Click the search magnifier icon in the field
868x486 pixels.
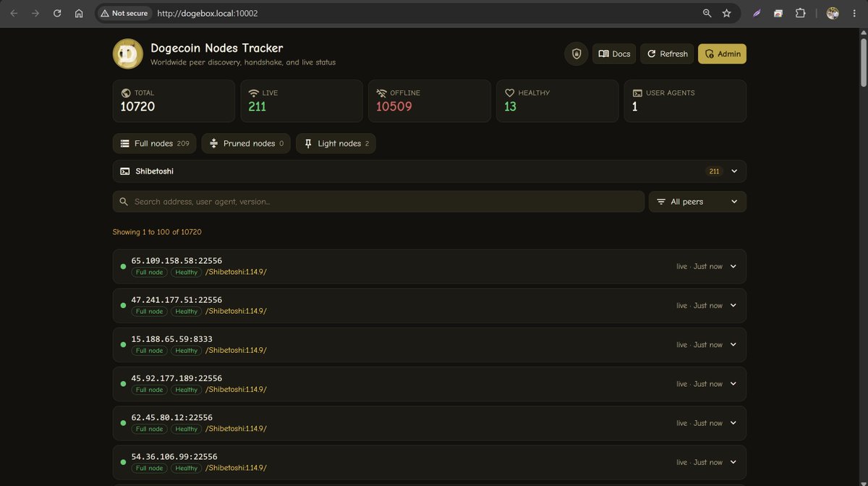[x=124, y=202]
